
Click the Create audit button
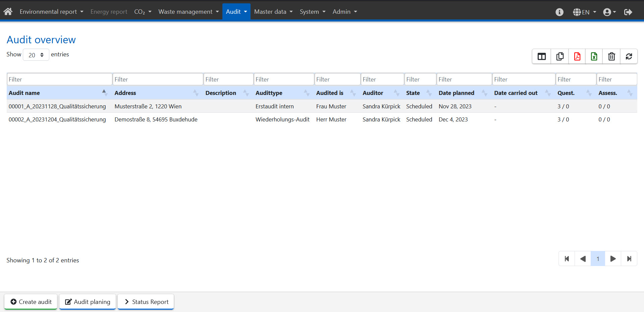[31, 302]
